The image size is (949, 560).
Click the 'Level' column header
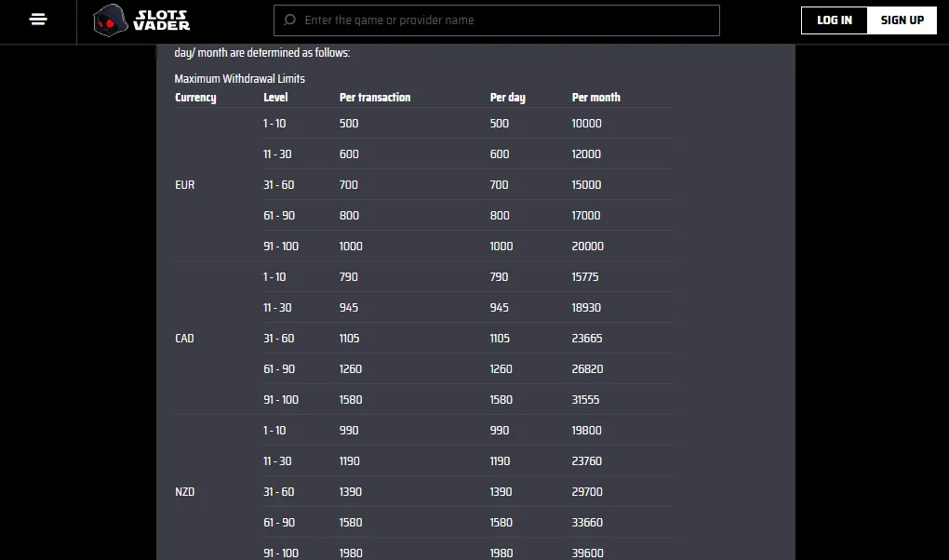tap(275, 98)
